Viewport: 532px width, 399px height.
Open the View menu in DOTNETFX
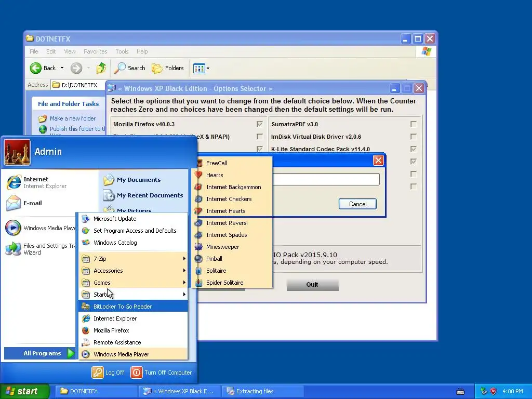click(x=70, y=51)
